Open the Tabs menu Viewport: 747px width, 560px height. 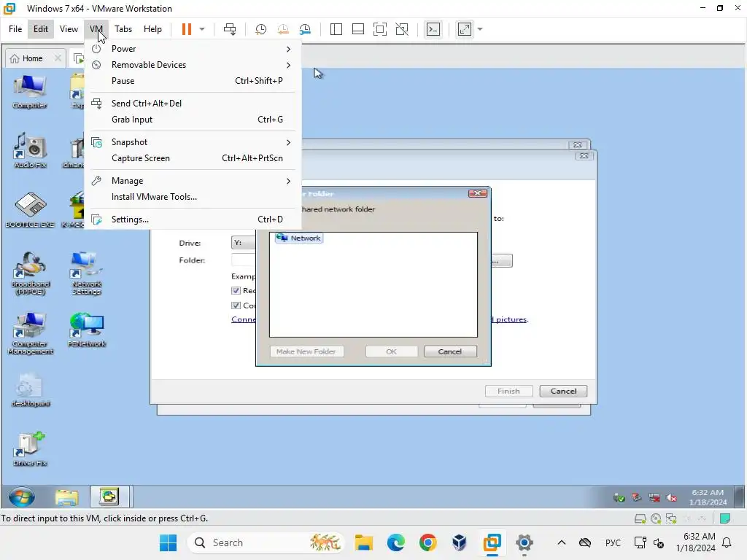click(123, 29)
